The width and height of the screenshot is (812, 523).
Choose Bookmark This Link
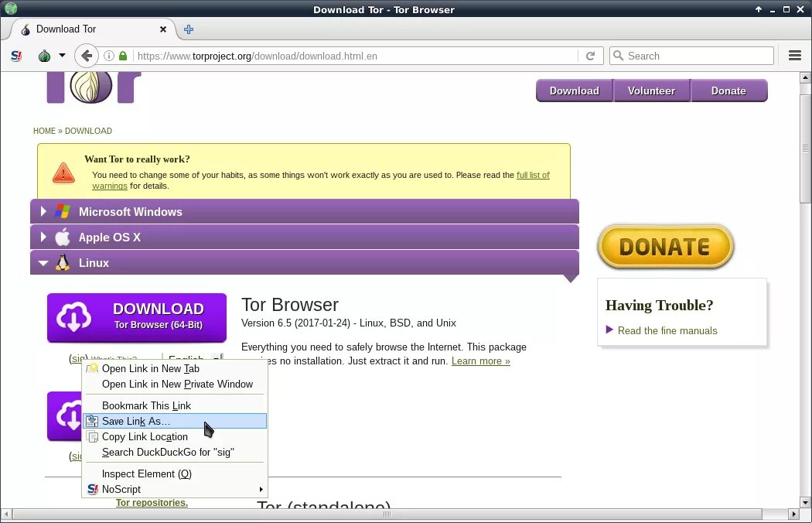(175, 406)
